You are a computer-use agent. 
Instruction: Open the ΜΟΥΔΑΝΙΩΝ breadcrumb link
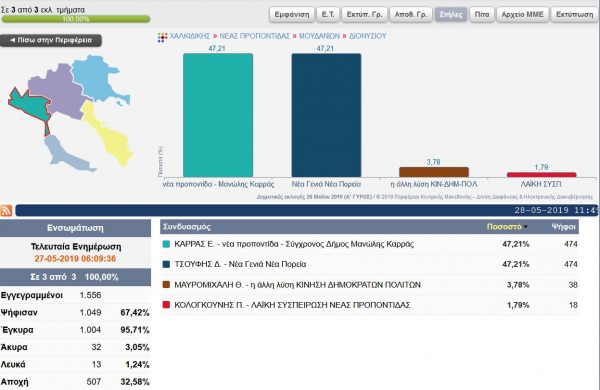click(319, 36)
